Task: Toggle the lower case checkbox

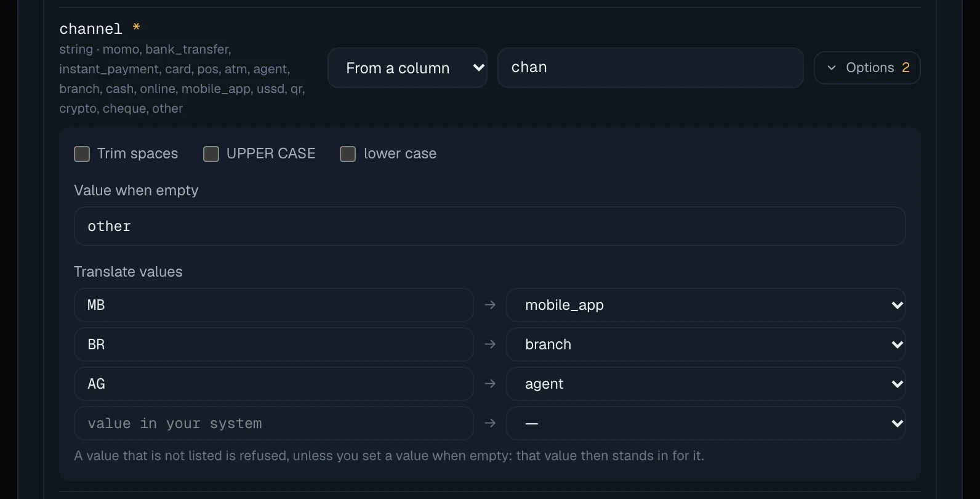Action: click(x=348, y=154)
